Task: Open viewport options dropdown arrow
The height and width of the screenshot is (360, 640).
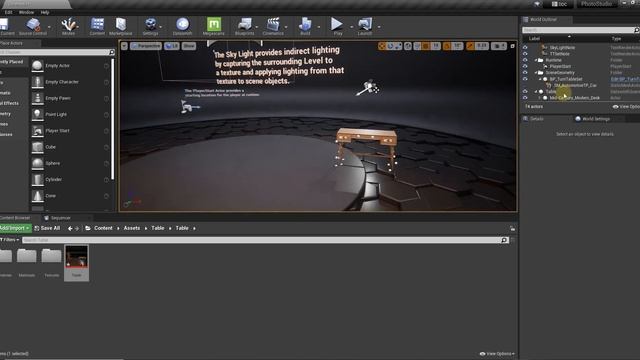Action: tap(124, 46)
